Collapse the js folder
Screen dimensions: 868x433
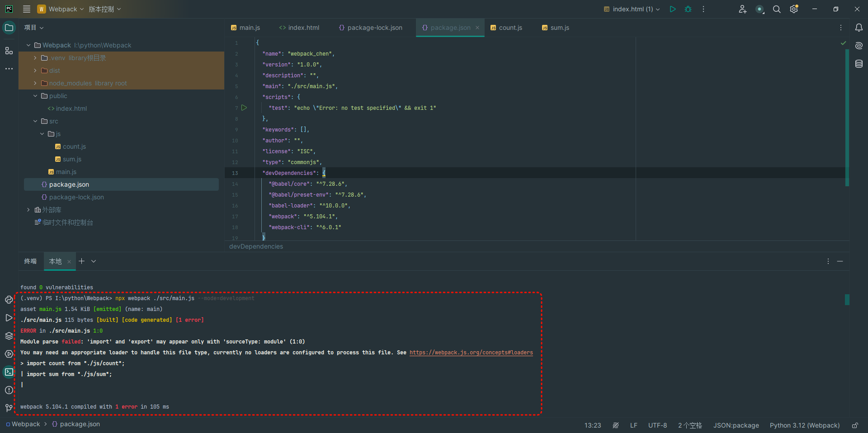tap(42, 134)
